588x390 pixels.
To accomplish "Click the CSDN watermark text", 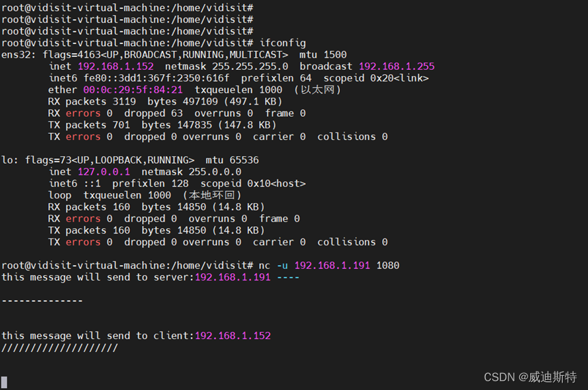I will point(530,377).
